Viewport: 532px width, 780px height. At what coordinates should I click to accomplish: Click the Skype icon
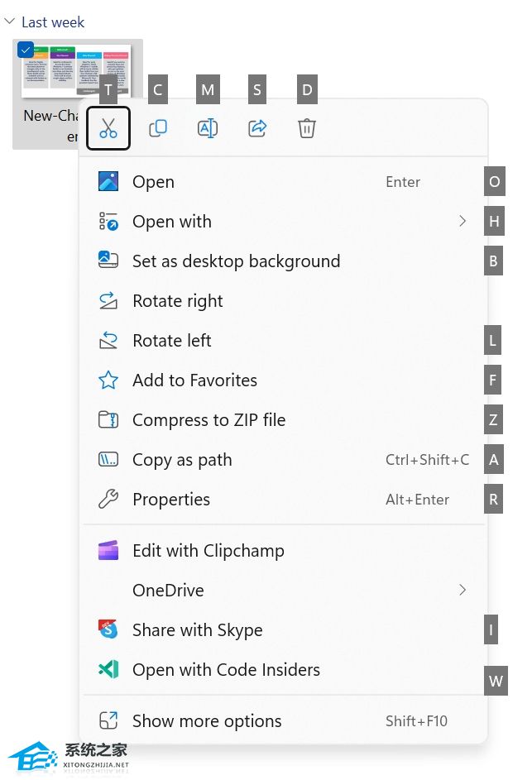click(x=108, y=630)
